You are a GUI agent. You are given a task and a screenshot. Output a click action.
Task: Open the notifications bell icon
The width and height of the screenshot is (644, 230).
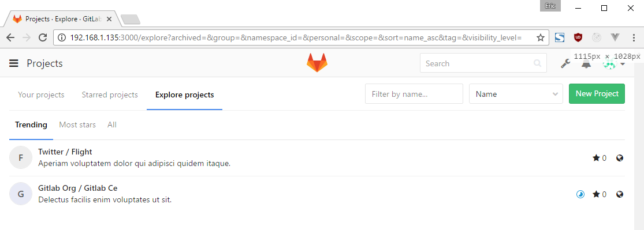pyautogui.click(x=586, y=65)
